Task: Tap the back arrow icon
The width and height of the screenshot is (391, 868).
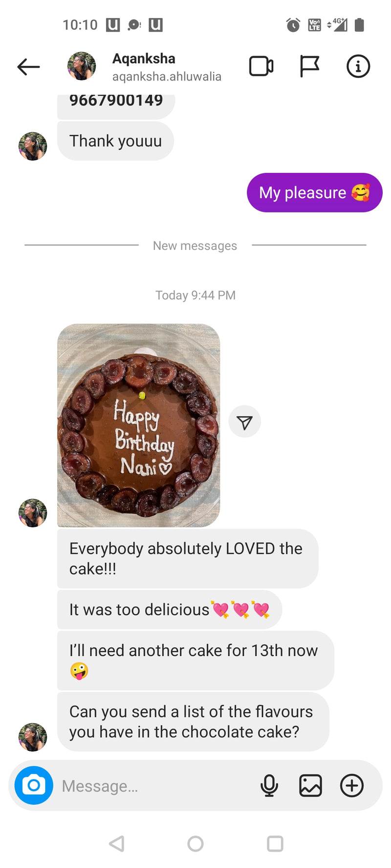Action: point(28,67)
